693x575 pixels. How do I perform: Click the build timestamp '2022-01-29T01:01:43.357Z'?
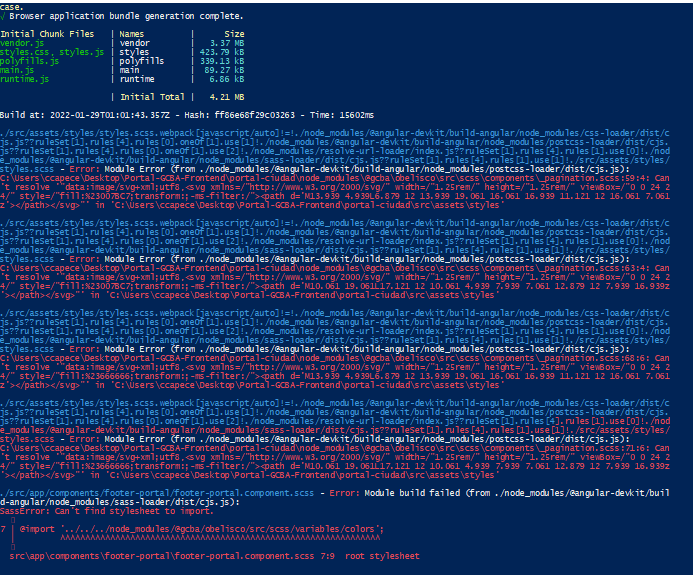tap(110, 115)
